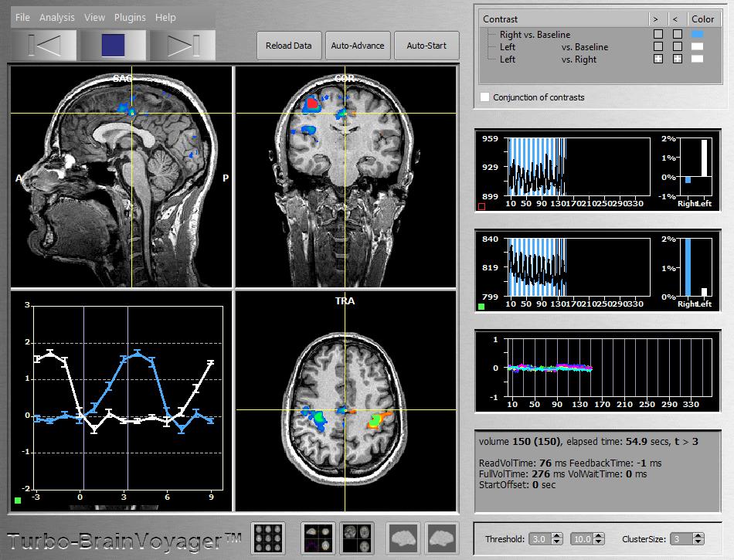The height and width of the screenshot is (560, 734).
Task: Open the Analysis menu
Action: point(57,17)
